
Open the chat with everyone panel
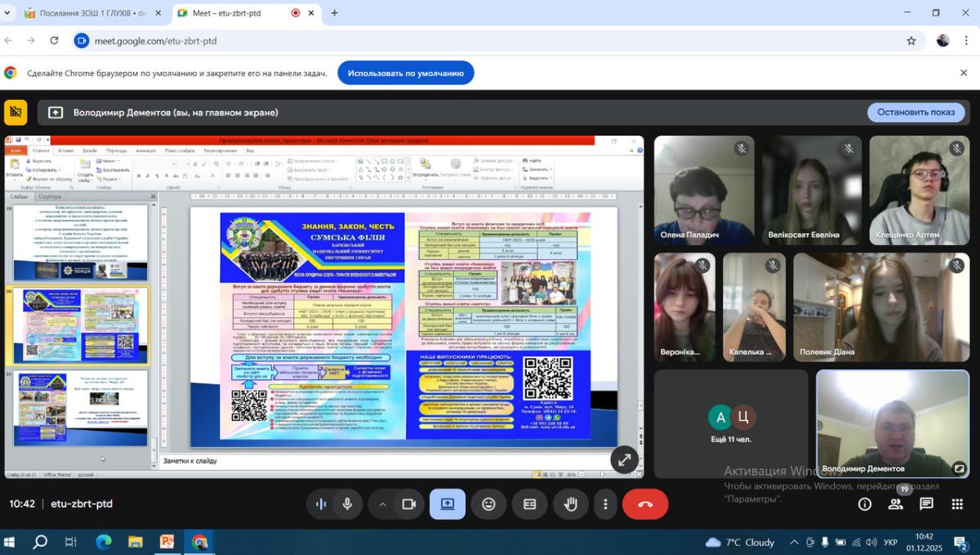click(926, 504)
